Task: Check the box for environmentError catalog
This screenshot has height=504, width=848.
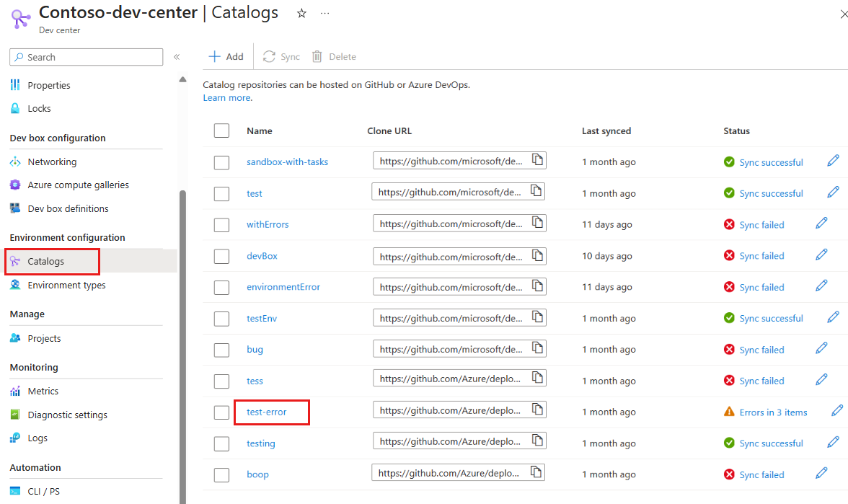Action: click(221, 288)
